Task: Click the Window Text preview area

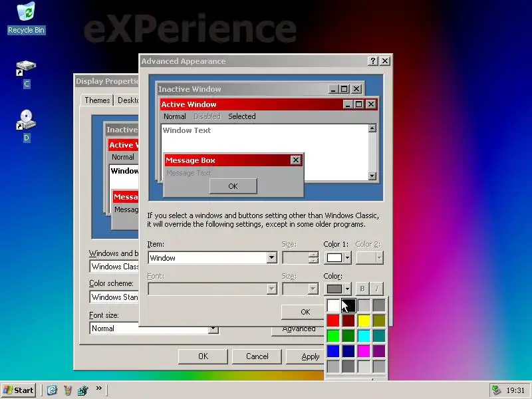Action: point(187,130)
